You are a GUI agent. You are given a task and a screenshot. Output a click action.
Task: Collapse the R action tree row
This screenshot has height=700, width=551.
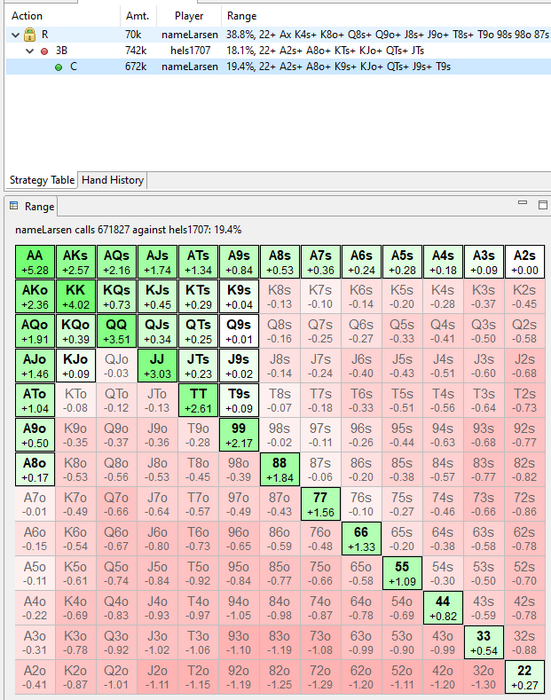click(16, 35)
